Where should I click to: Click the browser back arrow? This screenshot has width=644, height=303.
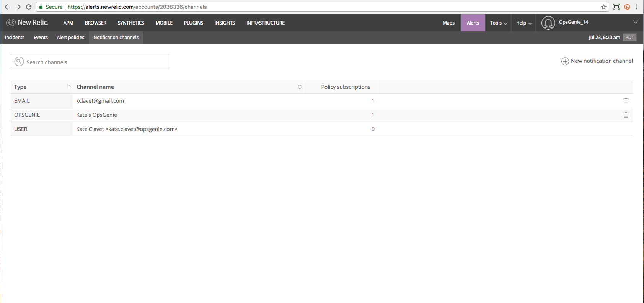click(7, 7)
